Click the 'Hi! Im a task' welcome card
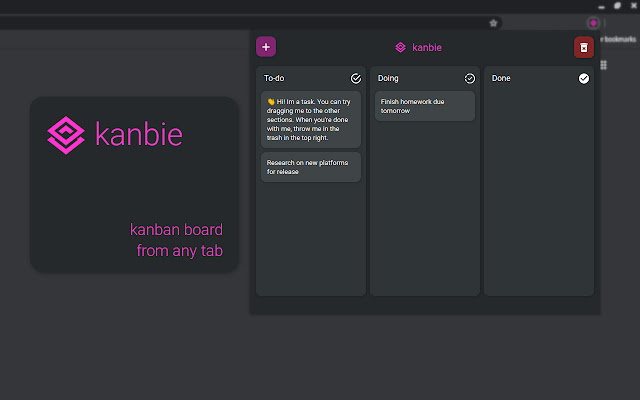The width and height of the screenshot is (640, 400). (x=311, y=120)
